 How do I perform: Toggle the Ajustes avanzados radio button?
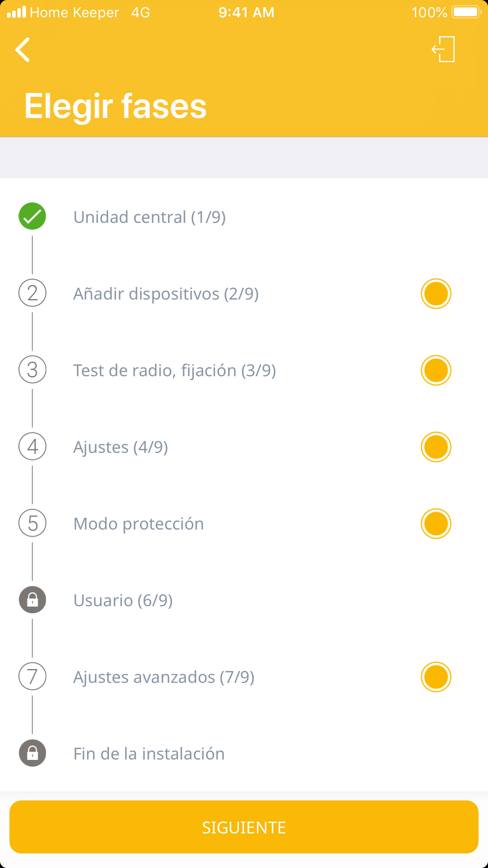coord(436,677)
